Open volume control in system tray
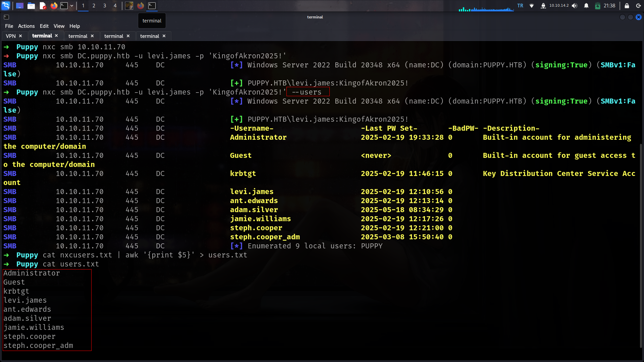The width and height of the screenshot is (644, 362). tap(575, 6)
